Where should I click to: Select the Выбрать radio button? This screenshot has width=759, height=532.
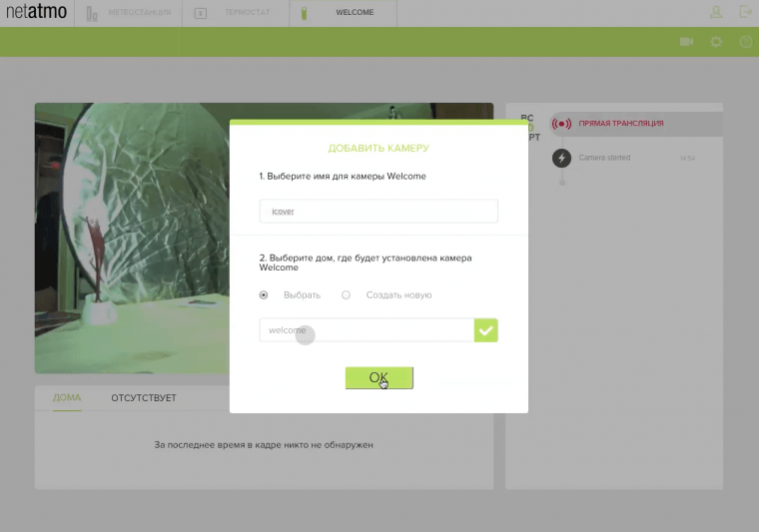click(264, 295)
